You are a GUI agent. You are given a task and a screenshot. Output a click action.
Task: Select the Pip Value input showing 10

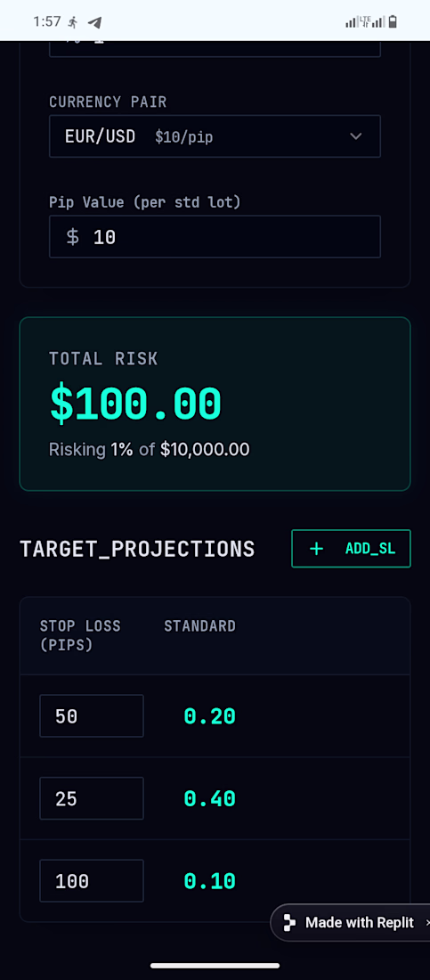coord(215,237)
